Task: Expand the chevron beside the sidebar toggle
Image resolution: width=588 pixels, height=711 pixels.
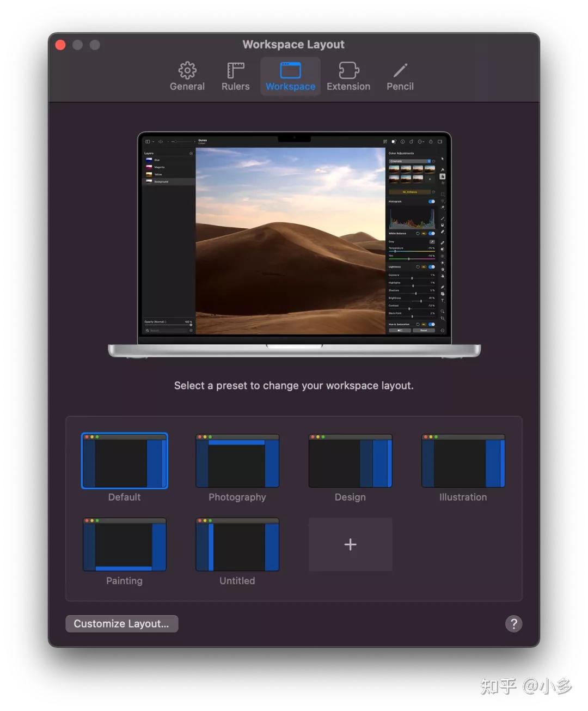Action: coord(152,141)
